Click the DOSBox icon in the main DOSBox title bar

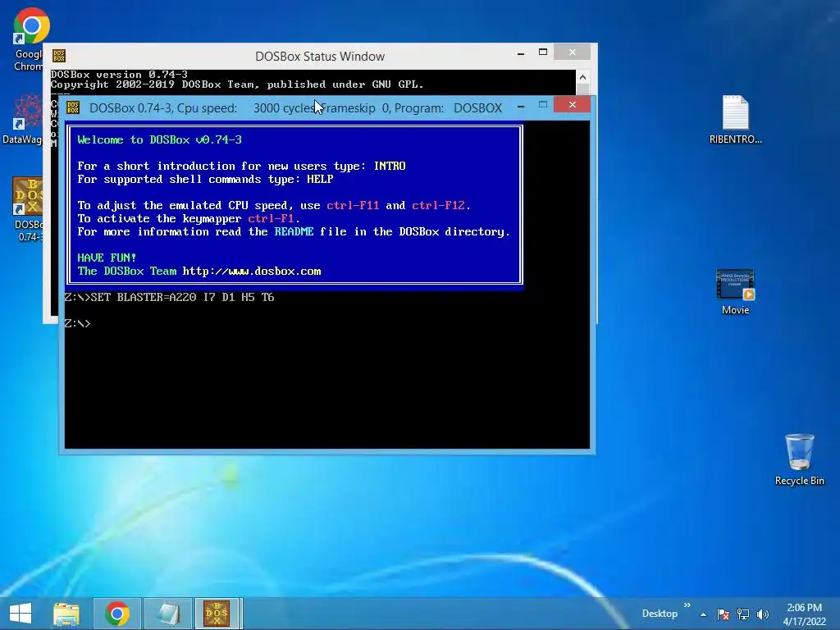tap(73, 107)
